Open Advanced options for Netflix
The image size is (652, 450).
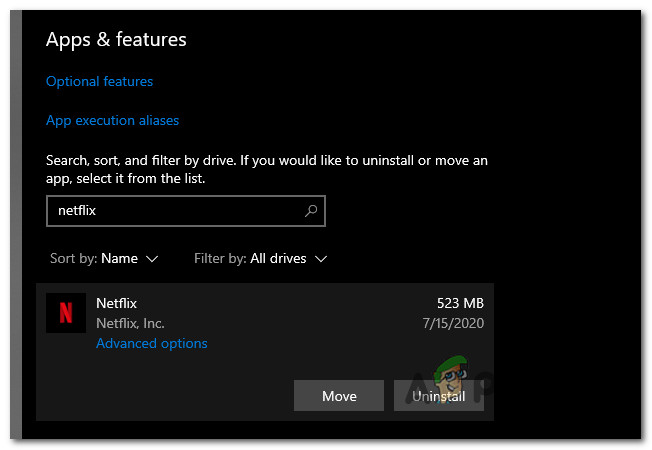[151, 343]
